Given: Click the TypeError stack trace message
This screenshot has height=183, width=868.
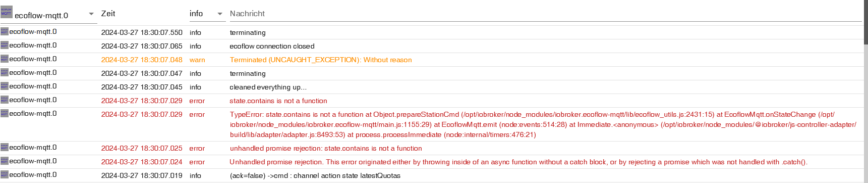Looking at the screenshot, I should [543, 124].
